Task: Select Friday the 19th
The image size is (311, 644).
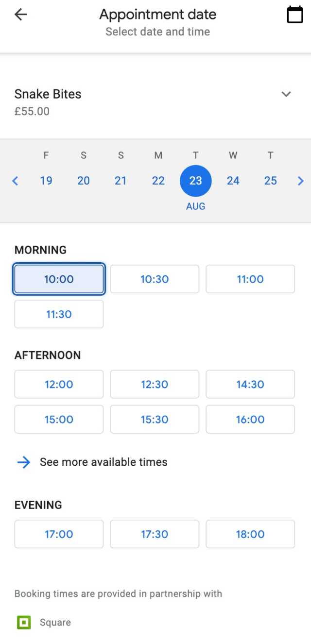Action: coord(46,181)
